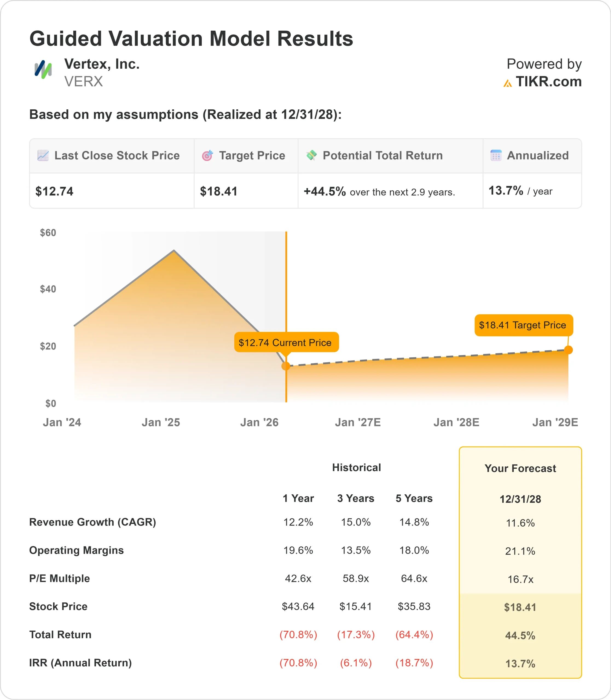This screenshot has width=611, height=700.
Task: Click the Jan '27E axis label
Action: pos(358,422)
